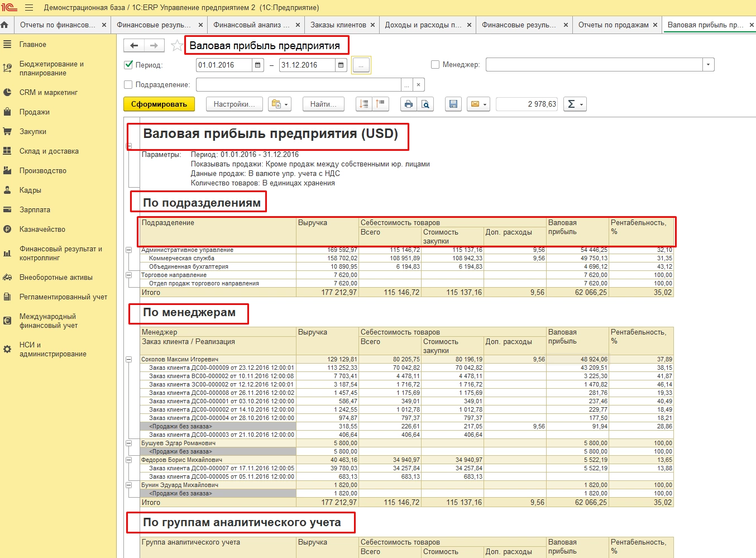Screen dimensions: 756x558
Task: Open the Настройки... button
Action: 234,104
